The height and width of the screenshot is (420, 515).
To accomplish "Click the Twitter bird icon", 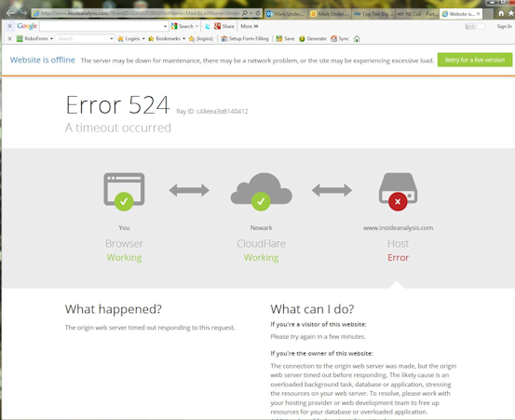I will coord(208,26).
